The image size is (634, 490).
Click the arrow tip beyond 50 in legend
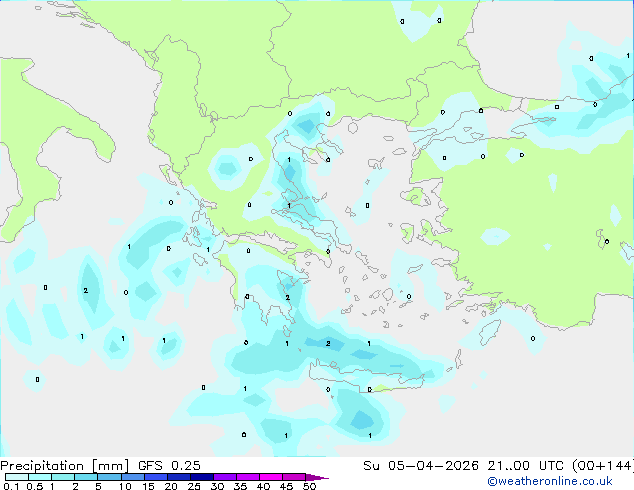tap(317, 477)
